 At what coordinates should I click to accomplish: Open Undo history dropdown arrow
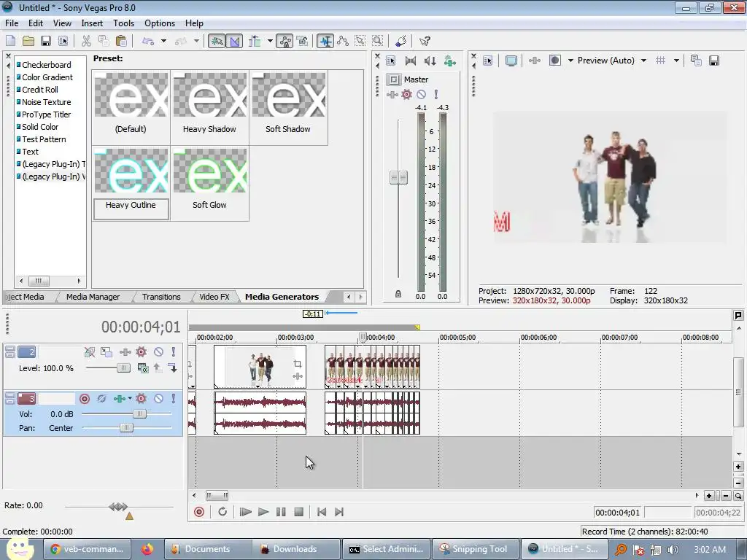point(163,41)
